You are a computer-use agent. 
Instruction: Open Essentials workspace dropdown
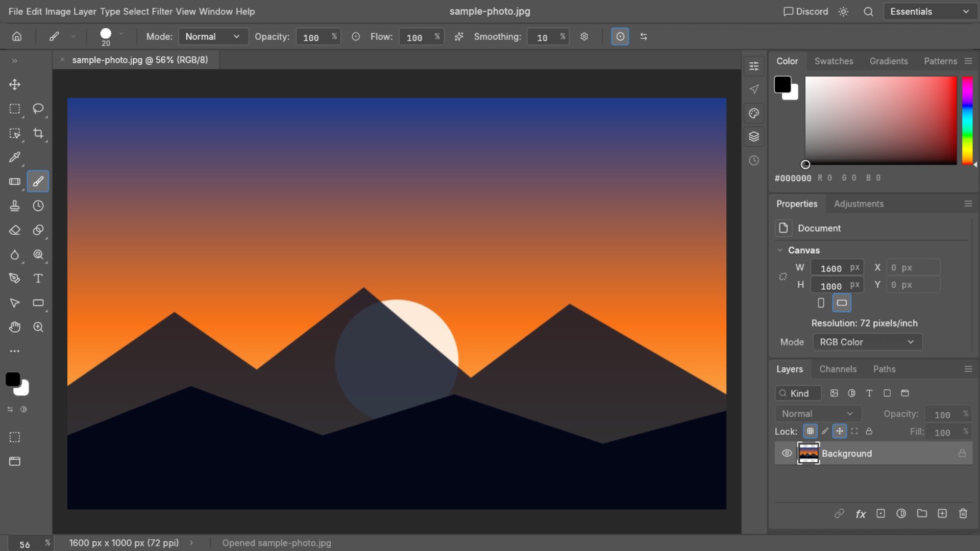click(x=929, y=11)
